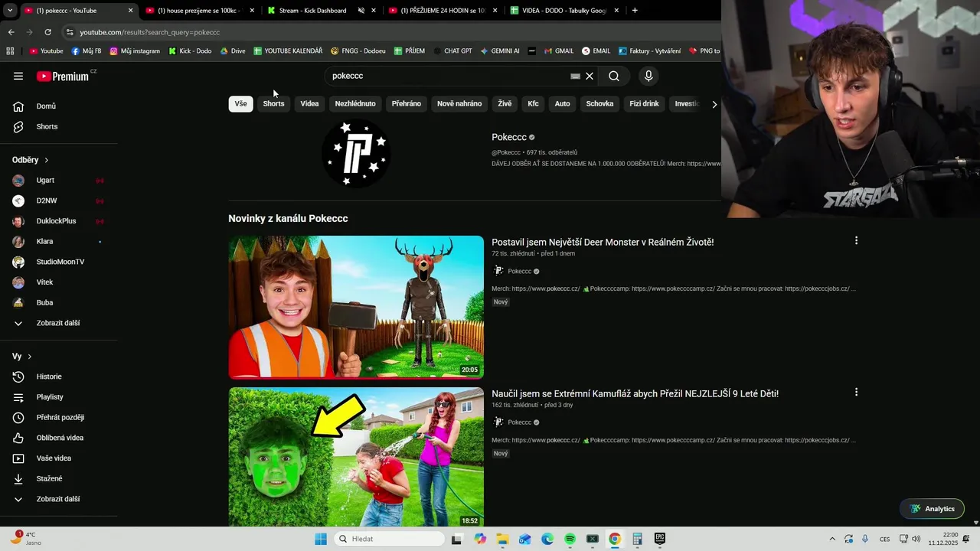Open Oblíbená videa list
980x551 pixels.
click(58, 438)
